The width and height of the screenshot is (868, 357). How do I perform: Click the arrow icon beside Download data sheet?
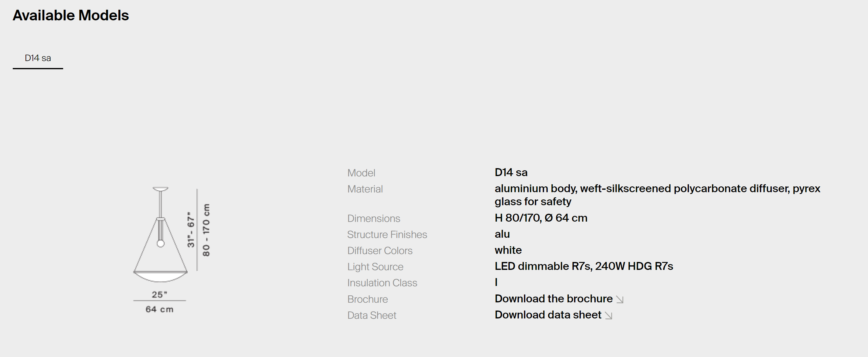point(608,316)
